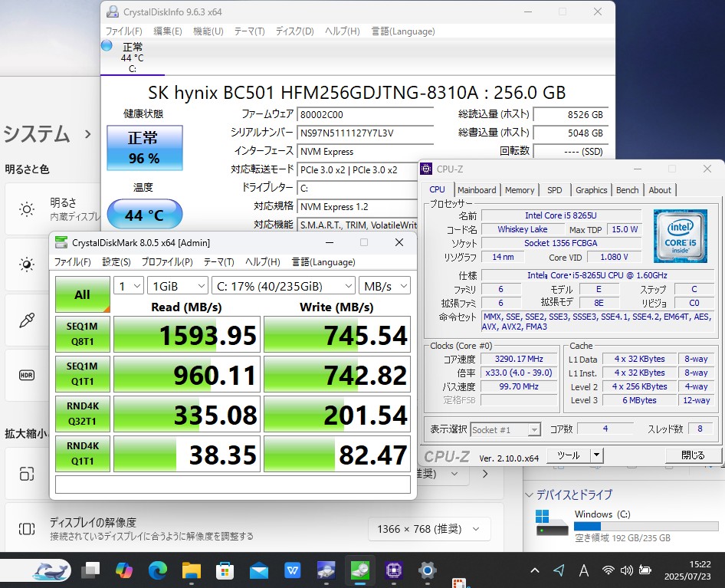Switch to CrystalDiskMark on the taskbar
Screen dimensions: 725x588
pos(360,570)
